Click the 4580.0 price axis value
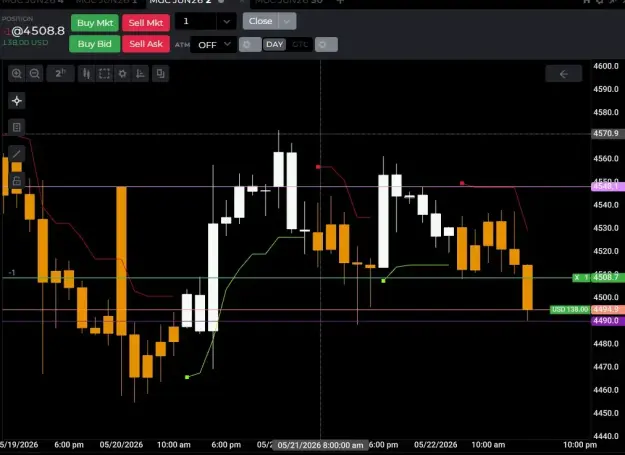The height and width of the screenshot is (455, 625). (x=606, y=112)
